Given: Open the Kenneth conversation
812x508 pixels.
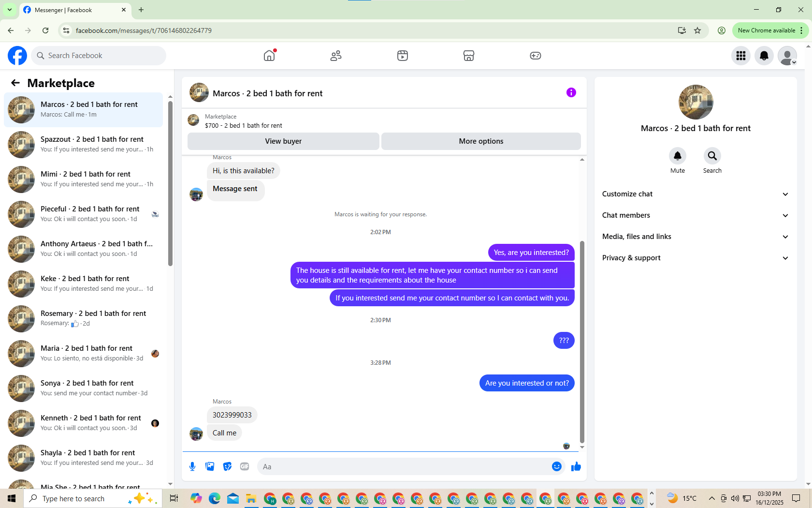Looking at the screenshot, I should [x=83, y=423].
